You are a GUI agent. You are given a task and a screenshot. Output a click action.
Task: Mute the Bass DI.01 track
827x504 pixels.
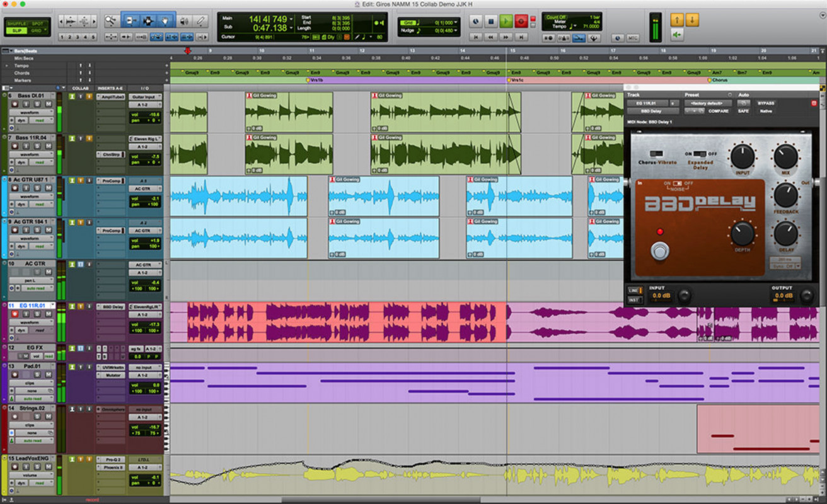[48, 105]
